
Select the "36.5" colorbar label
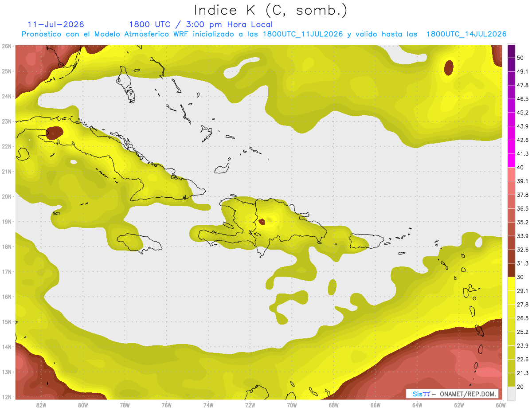[523, 208]
